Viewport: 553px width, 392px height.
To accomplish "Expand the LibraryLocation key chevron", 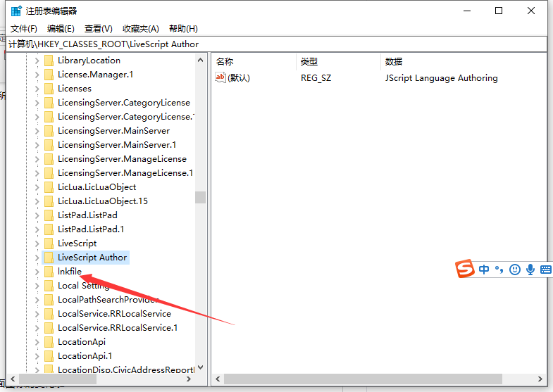I will [x=37, y=61].
